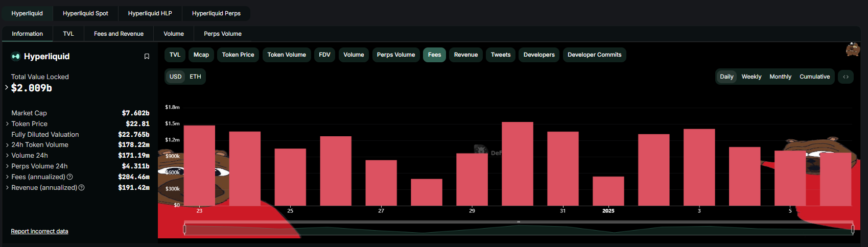Toggle the Developer Commits chart metric
This screenshot has width=868, height=247.
pos(595,55)
